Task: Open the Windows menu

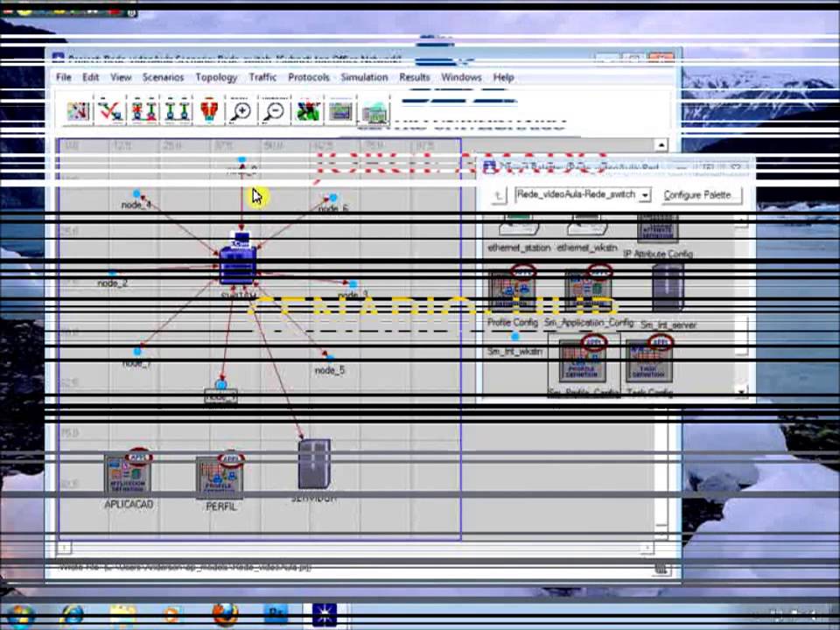Action: (461, 77)
